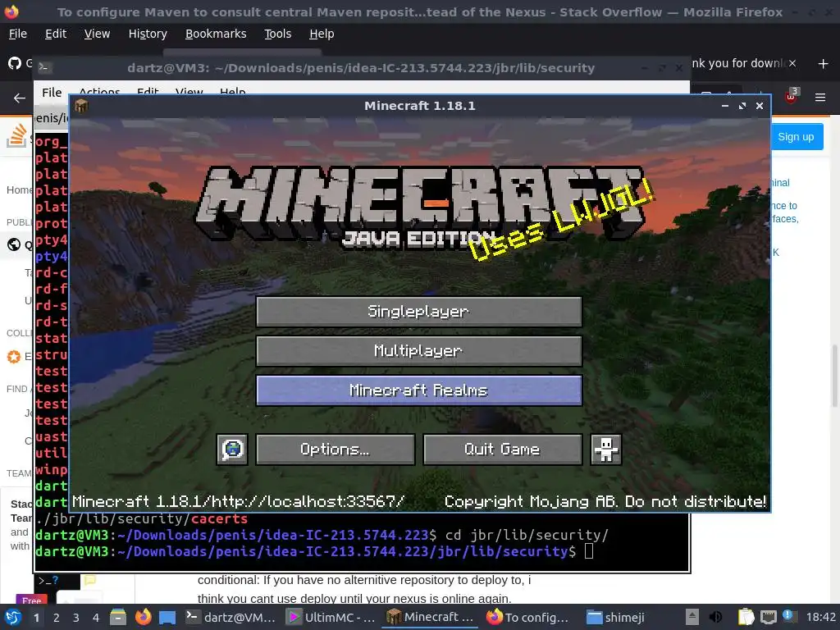Switch to workspace 2 in the pager
840x630 pixels.
(x=57, y=618)
